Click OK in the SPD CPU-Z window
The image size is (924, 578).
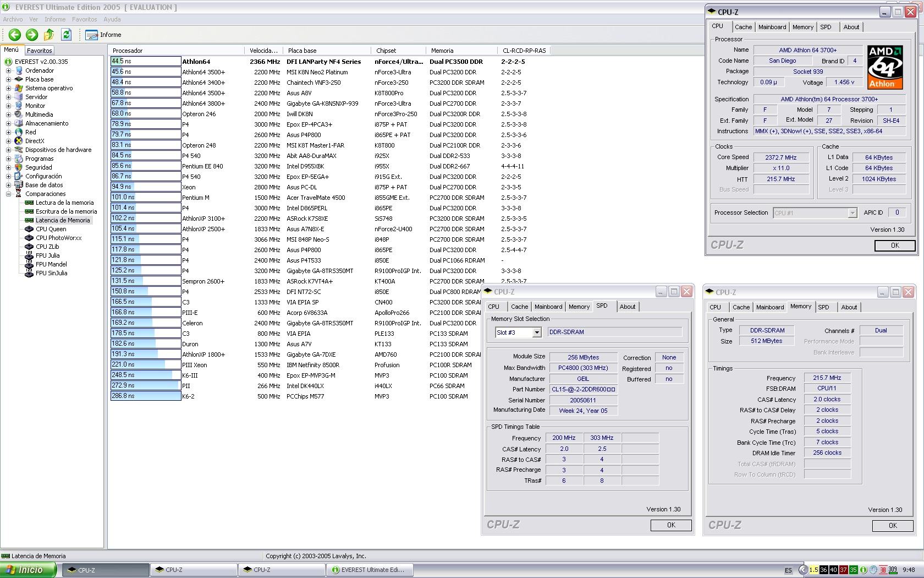click(671, 525)
